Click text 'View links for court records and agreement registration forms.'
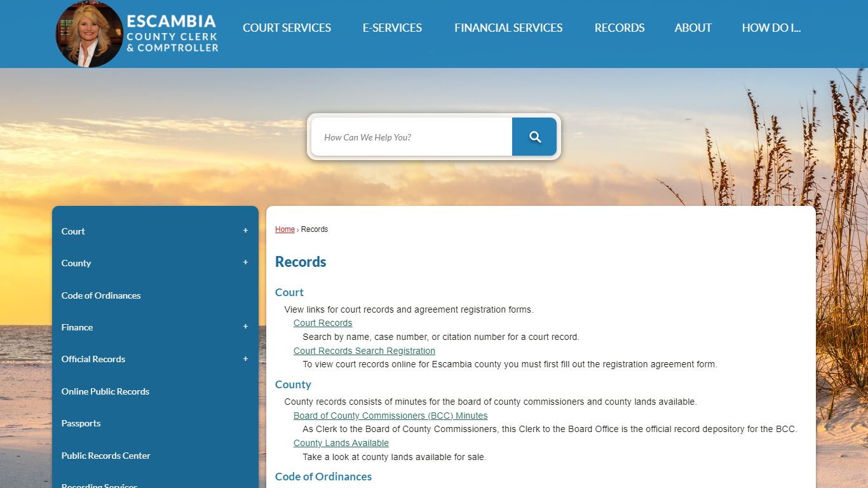Image resolution: width=868 pixels, height=488 pixels. coord(409,309)
